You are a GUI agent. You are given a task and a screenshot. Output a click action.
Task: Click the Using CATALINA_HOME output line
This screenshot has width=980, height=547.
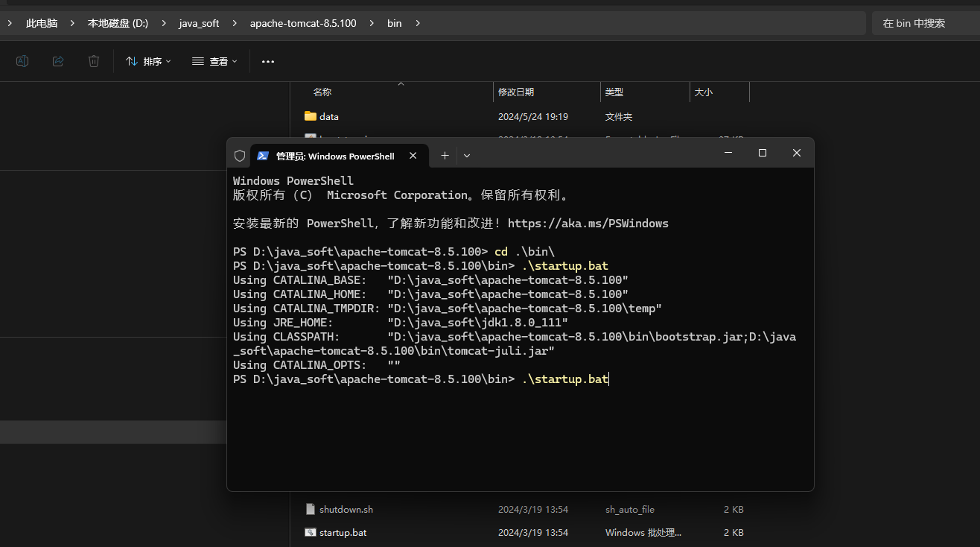click(430, 294)
